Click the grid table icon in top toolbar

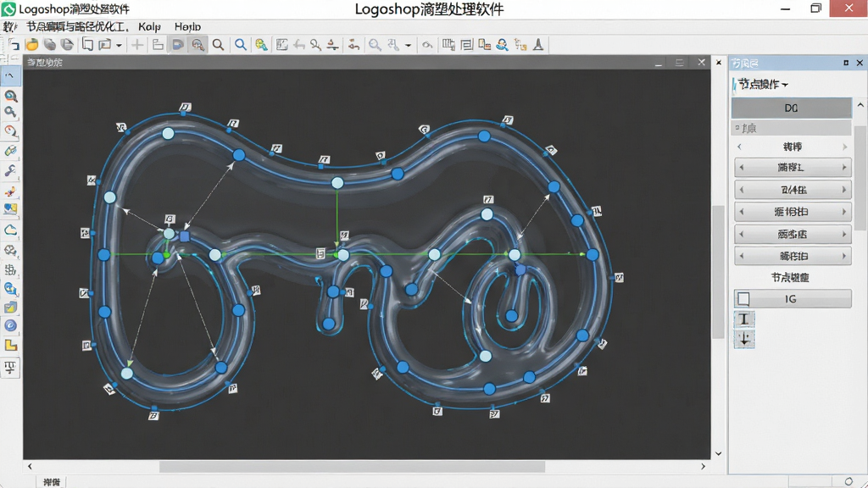point(448,45)
